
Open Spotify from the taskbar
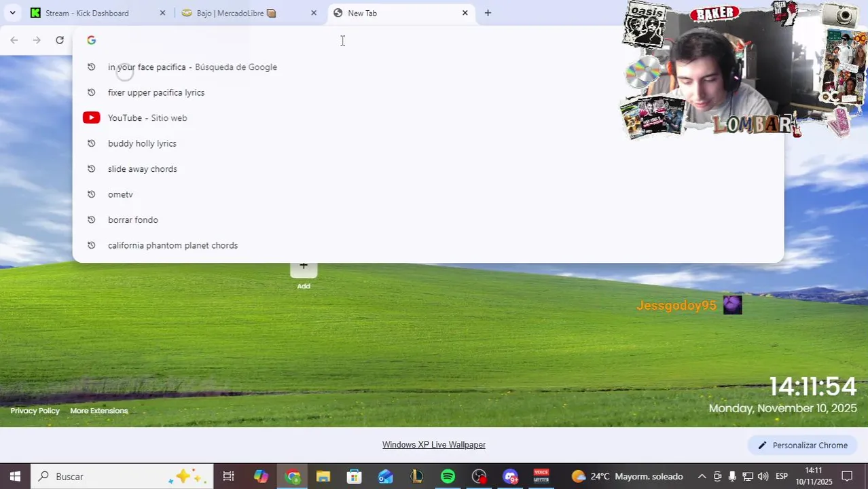tap(448, 477)
